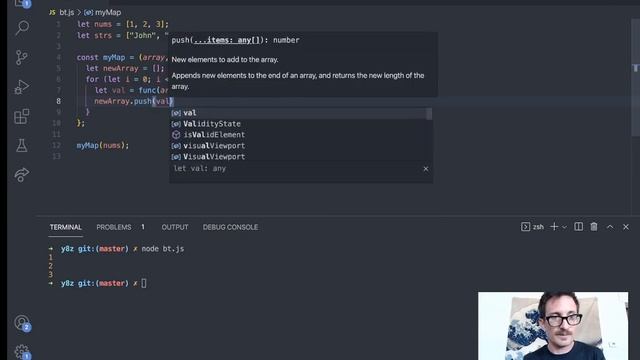The height and width of the screenshot is (360, 640).
Task: Select capitalized 'VisualViewport' suggestion
Action: 300,157
